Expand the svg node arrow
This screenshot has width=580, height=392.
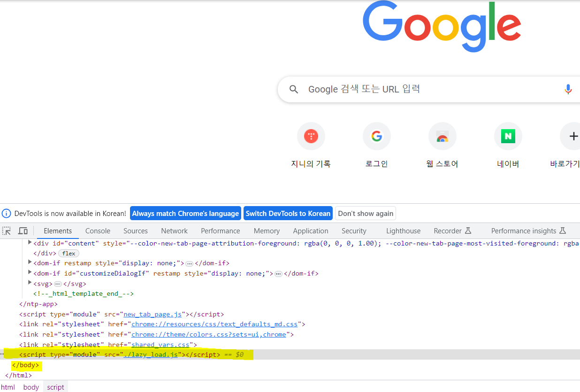[x=30, y=283]
